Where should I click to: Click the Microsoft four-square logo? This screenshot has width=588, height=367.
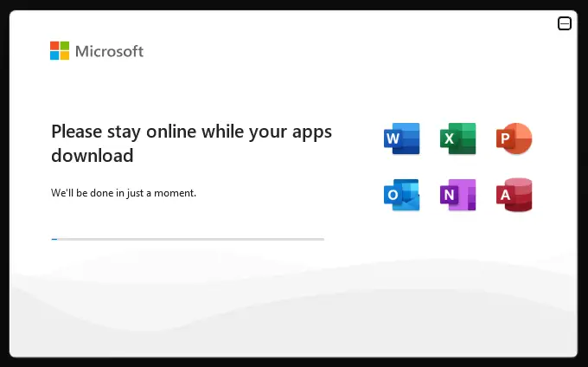(60, 50)
